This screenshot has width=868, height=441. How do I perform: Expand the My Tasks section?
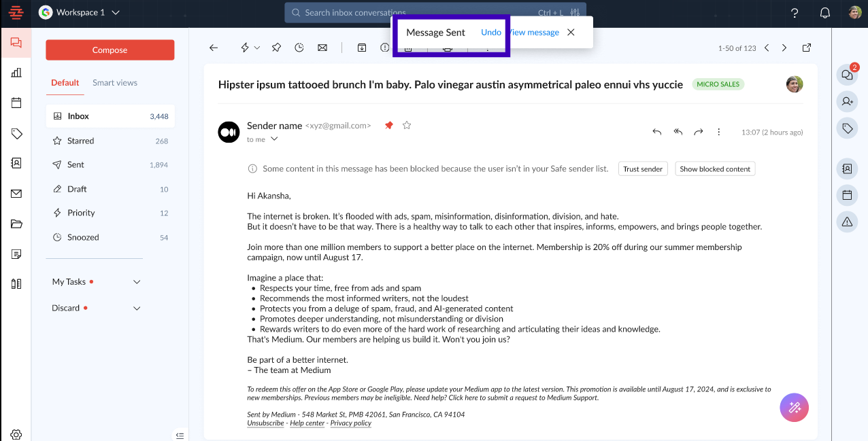137,282
